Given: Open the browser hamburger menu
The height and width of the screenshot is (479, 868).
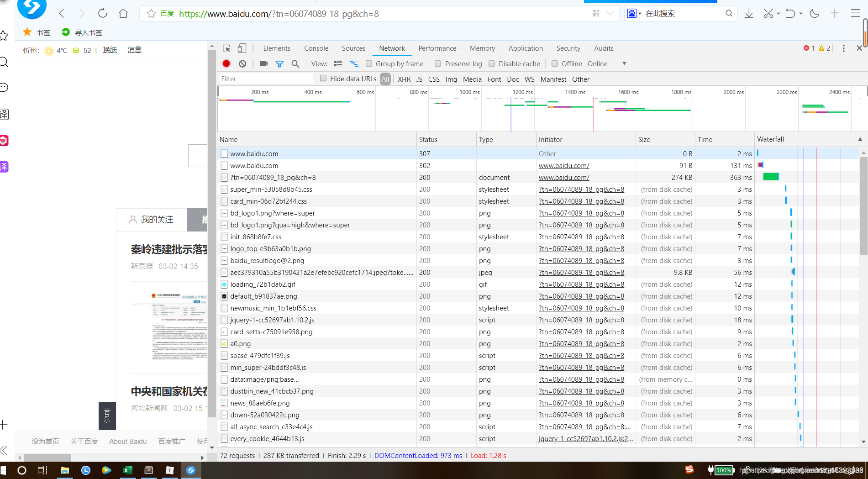Looking at the screenshot, I should [x=856, y=14].
